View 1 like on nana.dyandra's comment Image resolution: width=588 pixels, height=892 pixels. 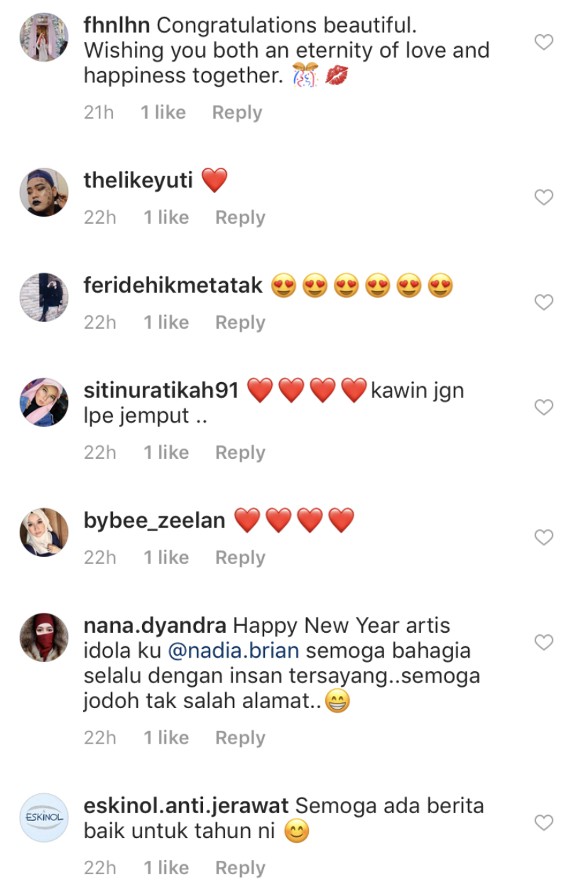coord(166,739)
